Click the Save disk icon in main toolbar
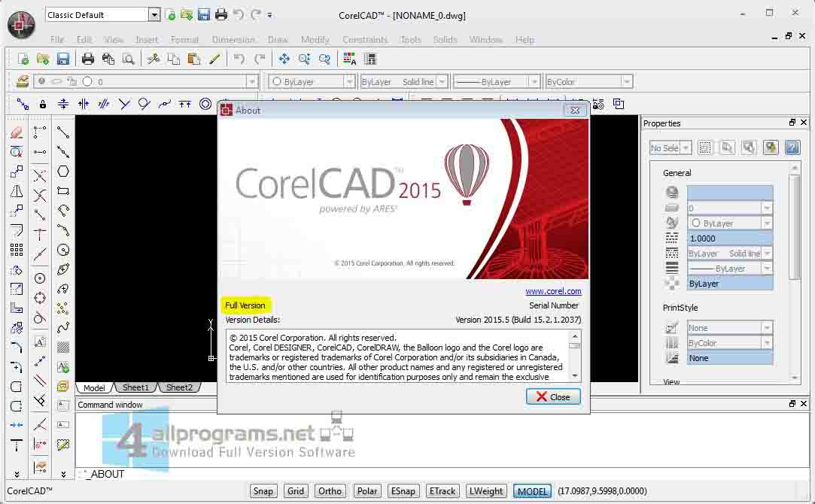 [x=63, y=59]
